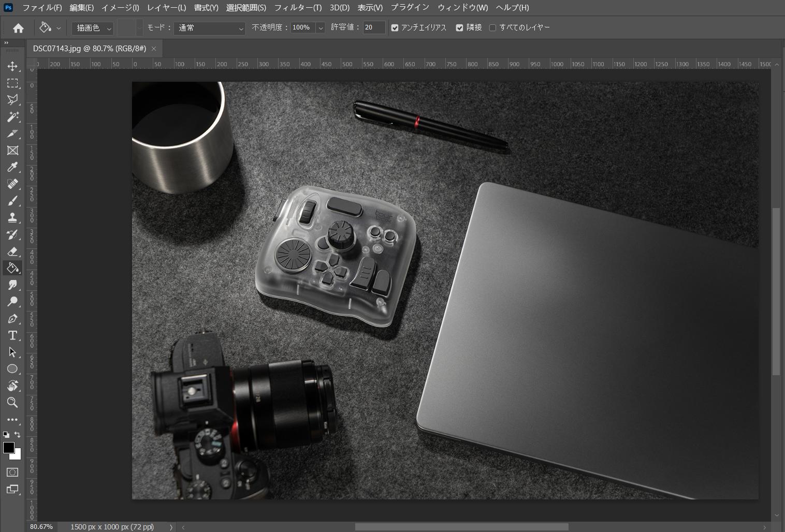The image size is (785, 532).
Task: Uncheck the 隣接 checkbox
Action: click(x=459, y=28)
